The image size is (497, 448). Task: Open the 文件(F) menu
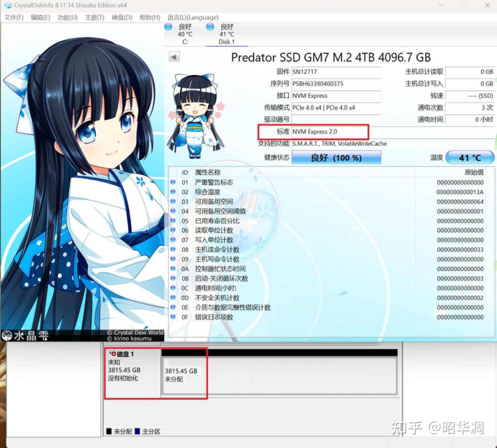click(x=14, y=17)
